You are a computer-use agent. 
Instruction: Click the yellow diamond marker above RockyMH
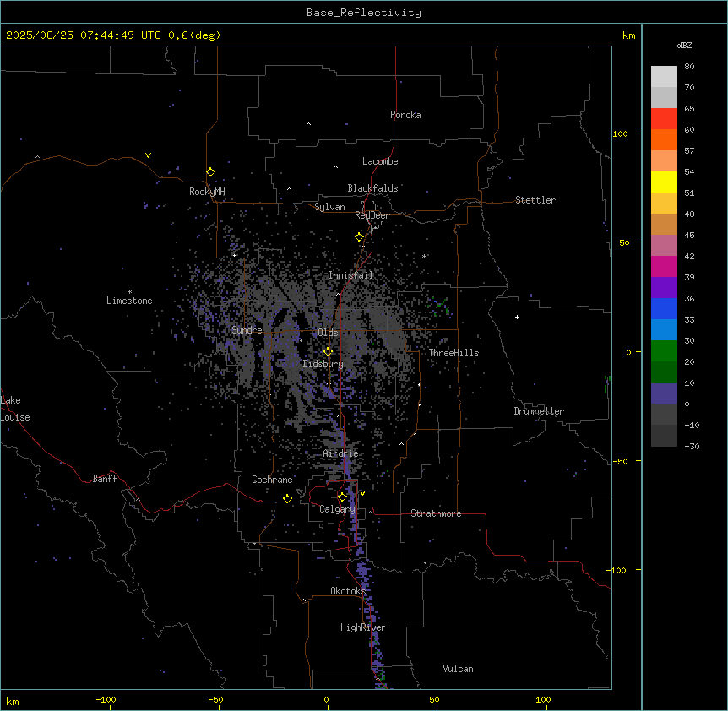(x=211, y=172)
